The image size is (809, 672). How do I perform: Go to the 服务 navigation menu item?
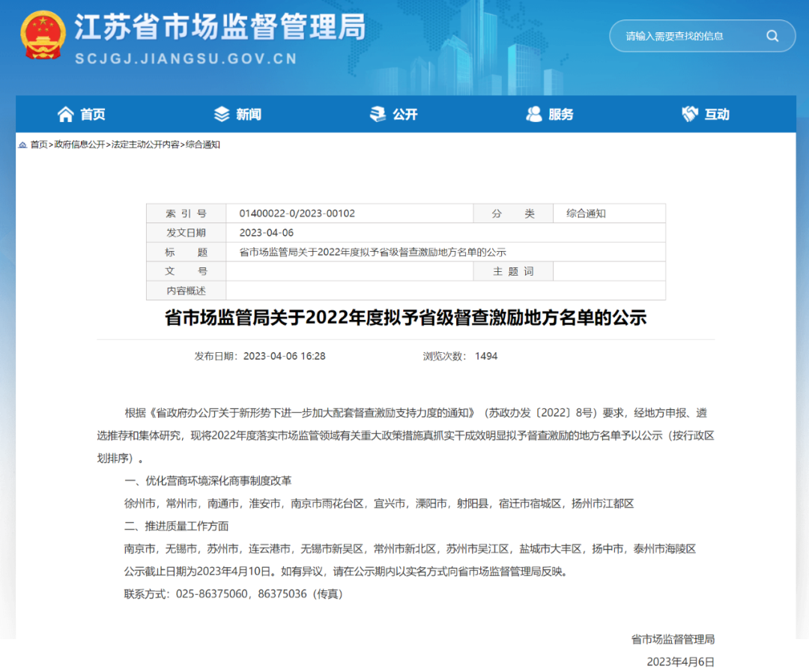(x=561, y=115)
